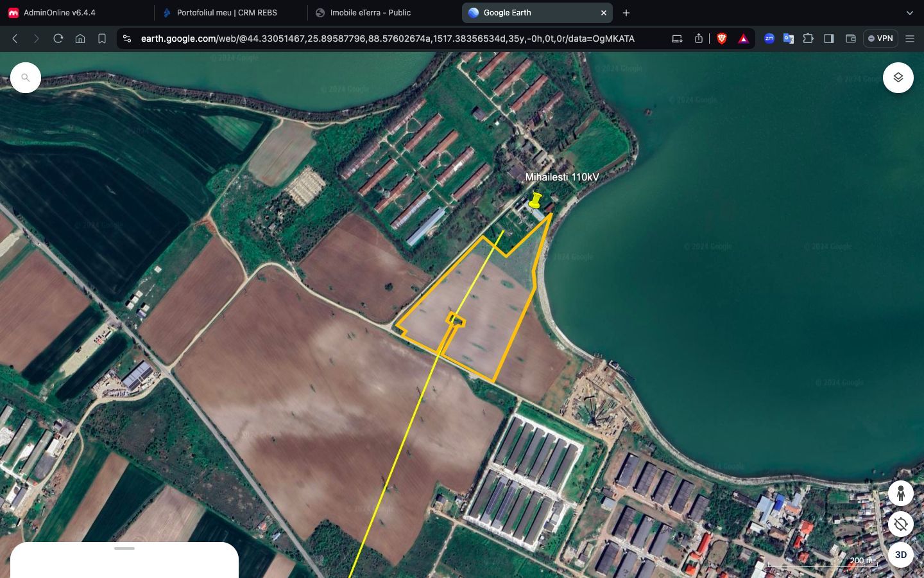Open the Brave hamburger main menu
Image resolution: width=924 pixels, height=578 pixels.
pos(910,39)
